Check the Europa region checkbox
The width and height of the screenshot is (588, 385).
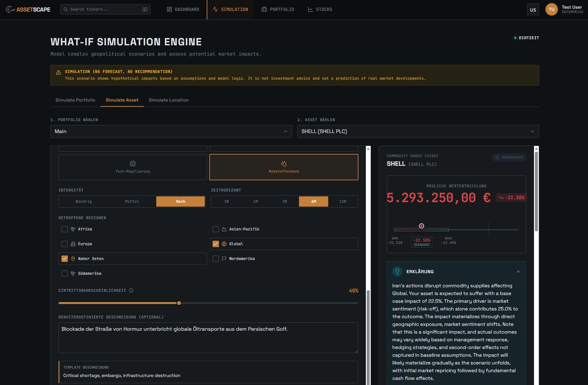point(65,244)
